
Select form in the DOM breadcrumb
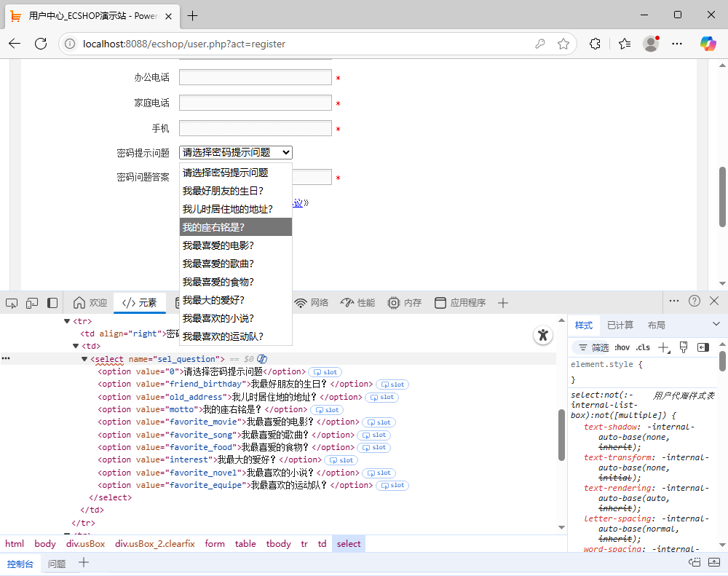click(x=215, y=544)
